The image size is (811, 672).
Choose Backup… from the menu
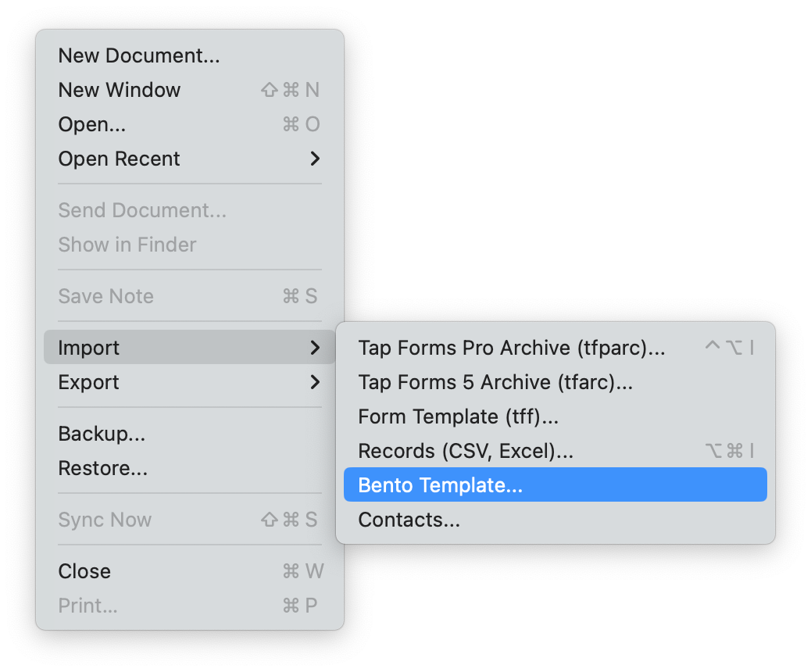pyautogui.click(x=189, y=434)
